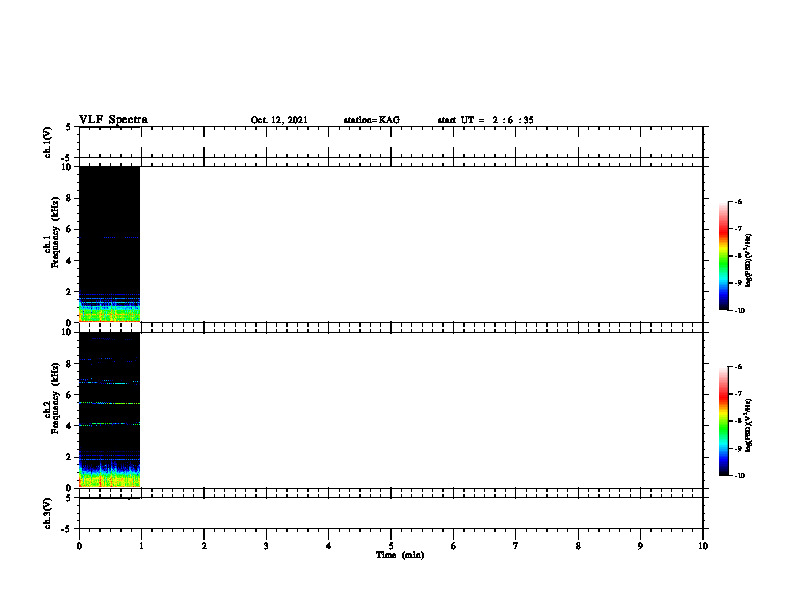Click time-axis tick label "10" at the axis end

703,546
